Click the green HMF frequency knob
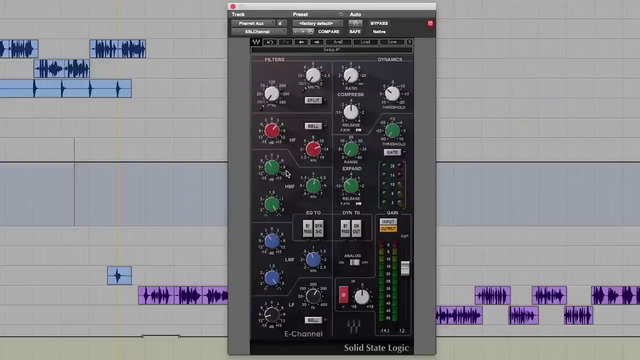640x360 pixels. [x=313, y=186]
